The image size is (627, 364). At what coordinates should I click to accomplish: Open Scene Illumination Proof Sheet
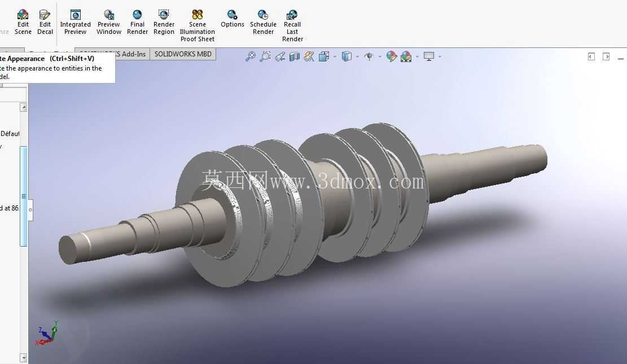197,26
